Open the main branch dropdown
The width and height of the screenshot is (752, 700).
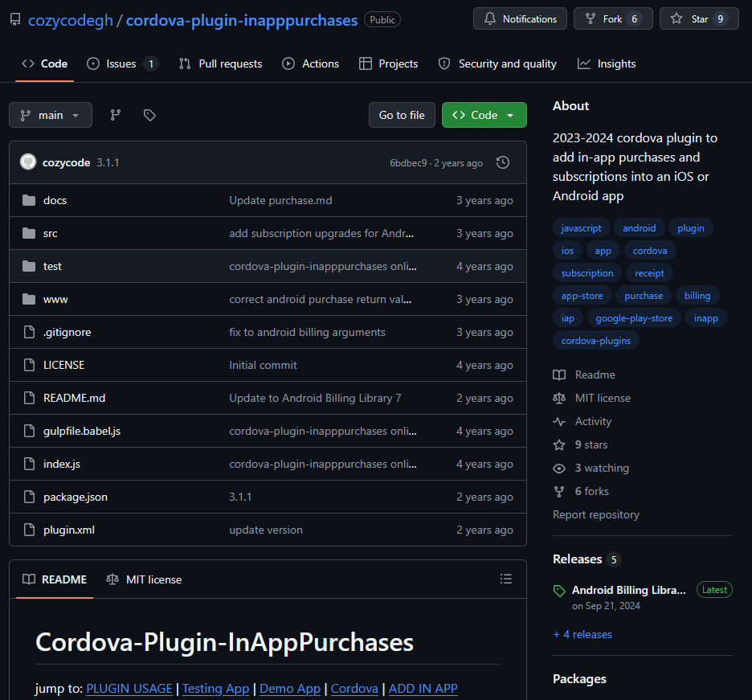pos(50,115)
